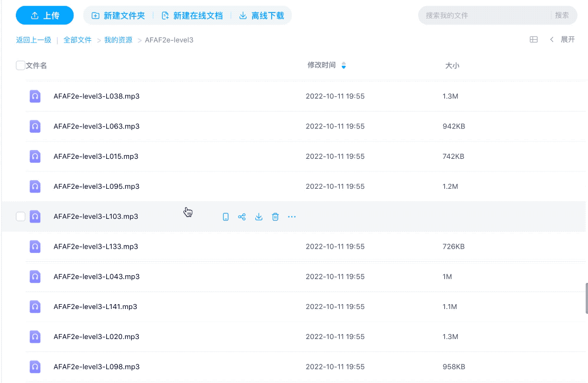Navigate to 全部文件 breadcrumb
The height and width of the screenshot is (383, 588).
point(77,40)
